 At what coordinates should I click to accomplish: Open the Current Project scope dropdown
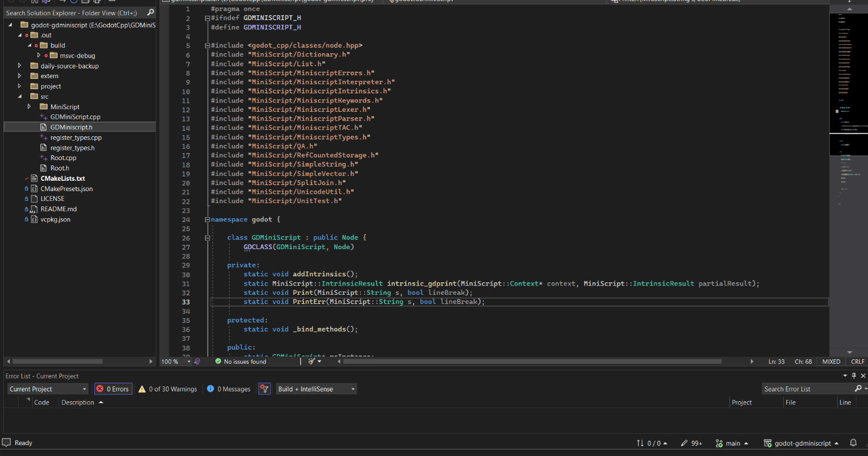[x=48, y=389]
